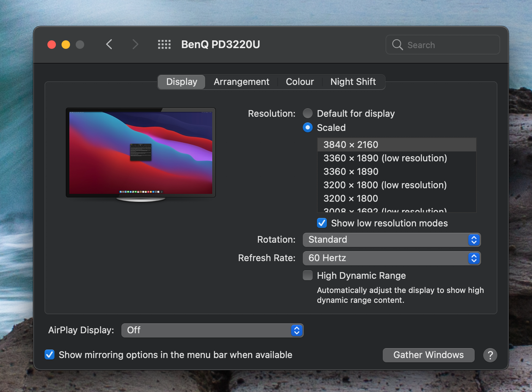Select the Scaled resolution option
Screen dimensions: 532x392
pyautogui.click(x=308, y=127)
